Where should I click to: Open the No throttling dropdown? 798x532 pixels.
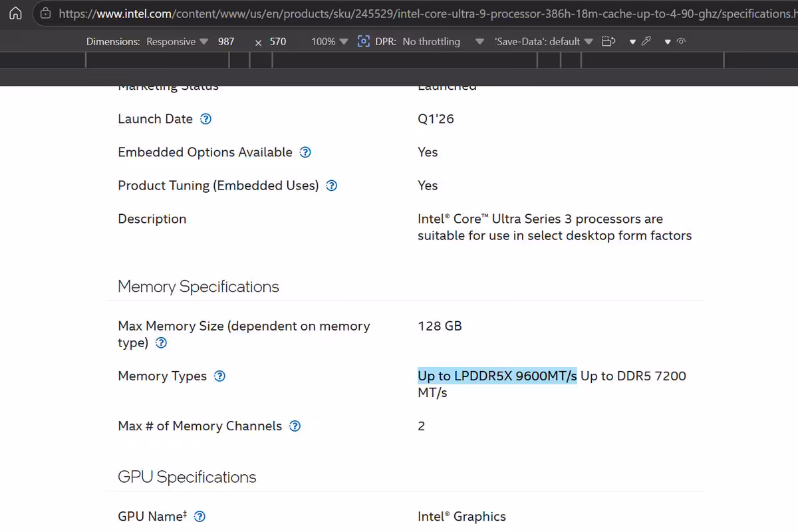tap(443, 41)
